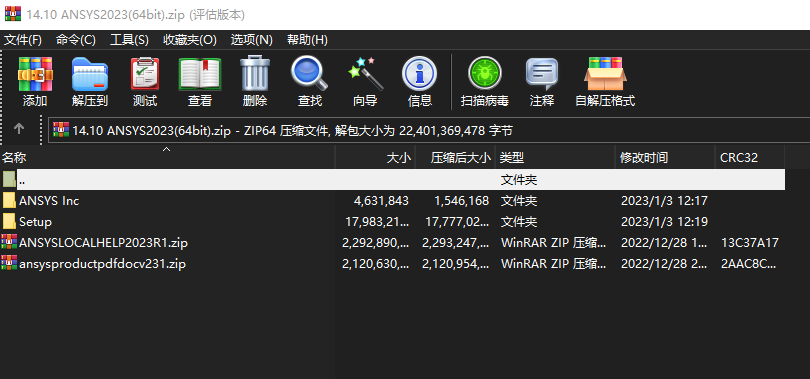Click the archive path address field
This screenshot has height=379, width=810.
click(429, 131)
